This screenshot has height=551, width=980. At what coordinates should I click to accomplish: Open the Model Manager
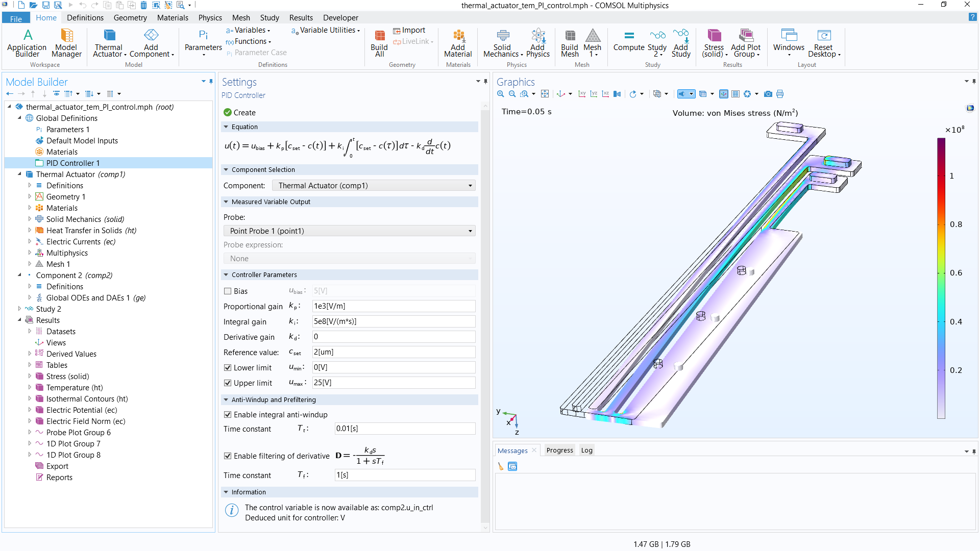tap(66, 42)
